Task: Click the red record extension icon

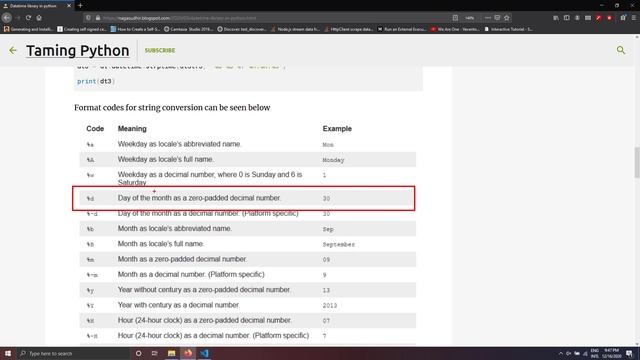Action: coord(609,18)
